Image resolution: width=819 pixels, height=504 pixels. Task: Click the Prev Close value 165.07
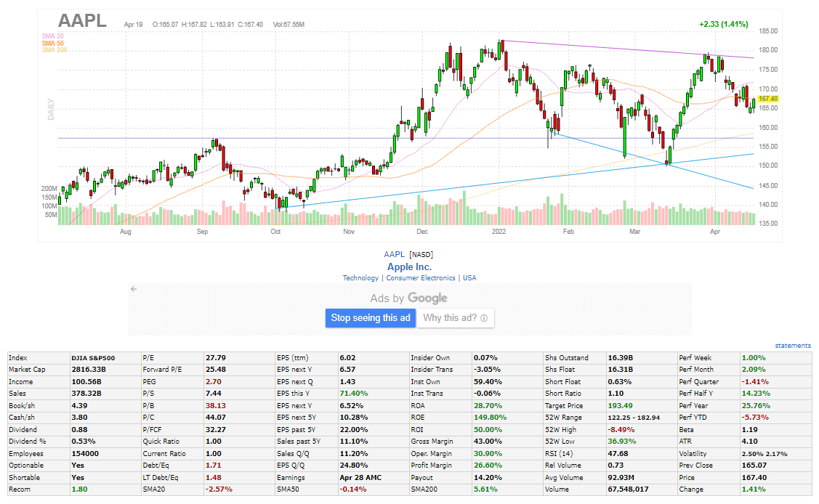[754, 466]
